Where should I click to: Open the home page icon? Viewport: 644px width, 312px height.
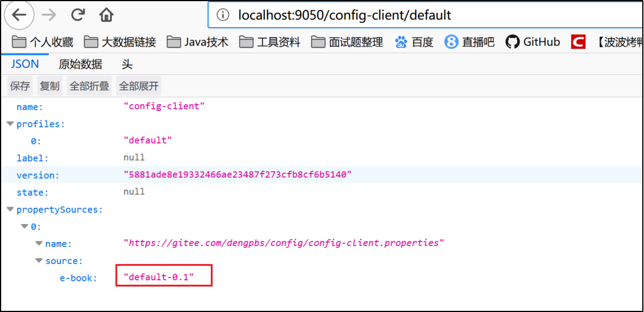click(x=107, y=15)
